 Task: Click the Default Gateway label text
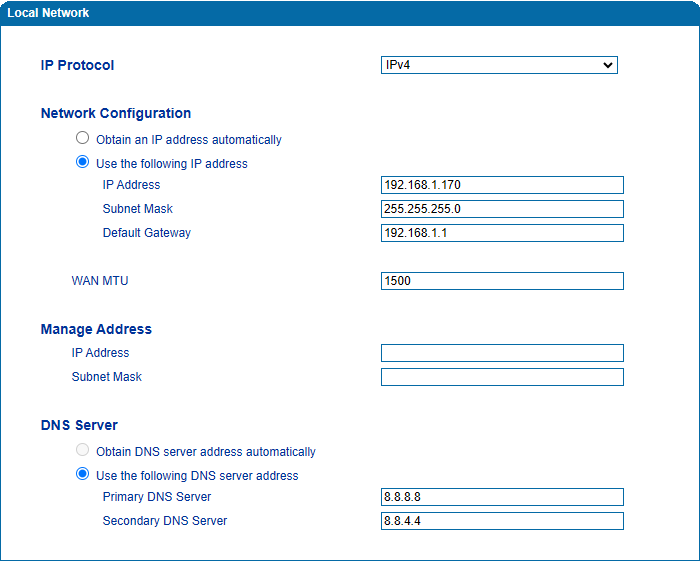click(146, 233)
